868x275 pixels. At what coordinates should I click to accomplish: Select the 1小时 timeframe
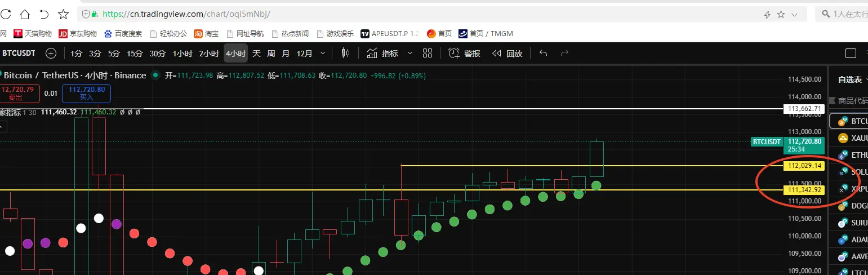pos(182,54)
